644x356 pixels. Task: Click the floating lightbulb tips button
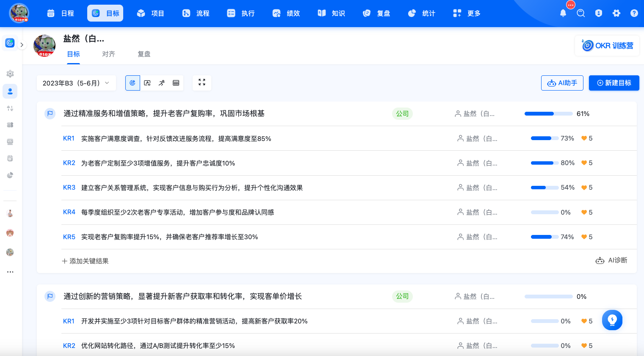(612, 320)
